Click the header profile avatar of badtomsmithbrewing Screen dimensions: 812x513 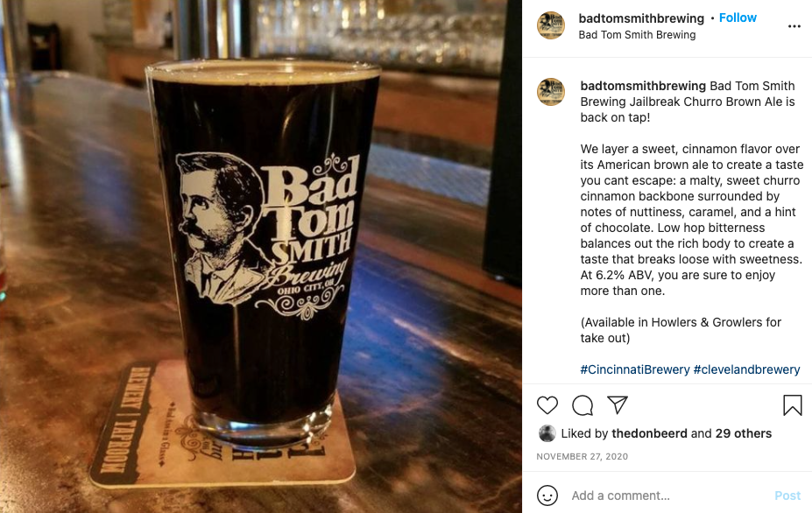[550, 25]
